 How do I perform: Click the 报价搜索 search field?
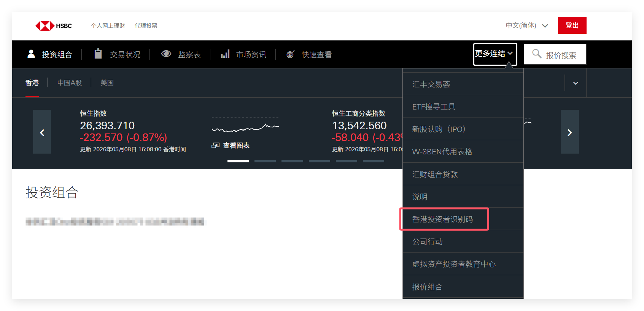[555, 54]
